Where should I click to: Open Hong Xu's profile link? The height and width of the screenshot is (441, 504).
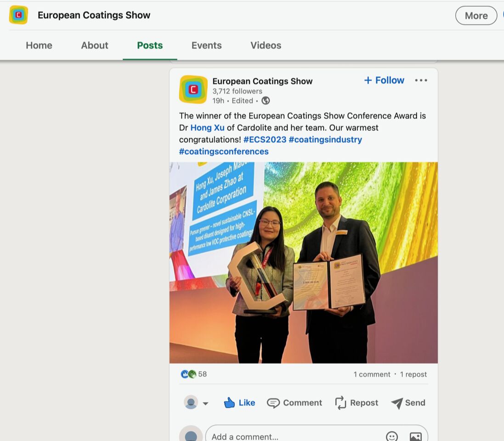tap(207, 128)
